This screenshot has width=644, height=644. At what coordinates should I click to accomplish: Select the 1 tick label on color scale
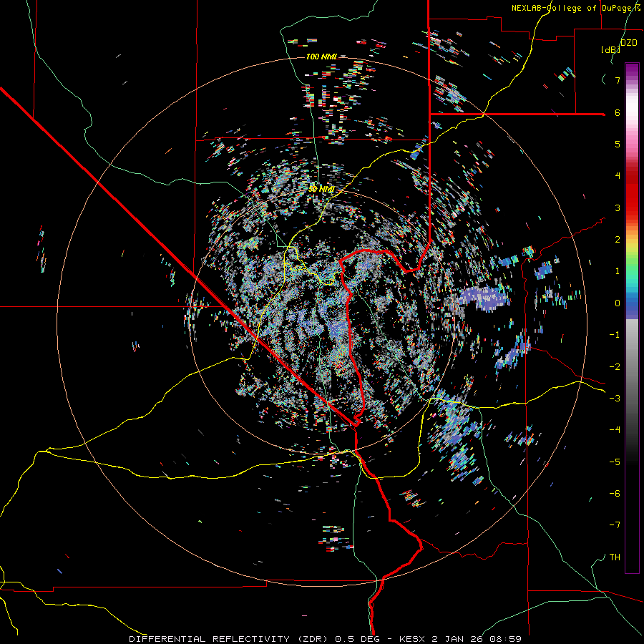coord(618,271)
